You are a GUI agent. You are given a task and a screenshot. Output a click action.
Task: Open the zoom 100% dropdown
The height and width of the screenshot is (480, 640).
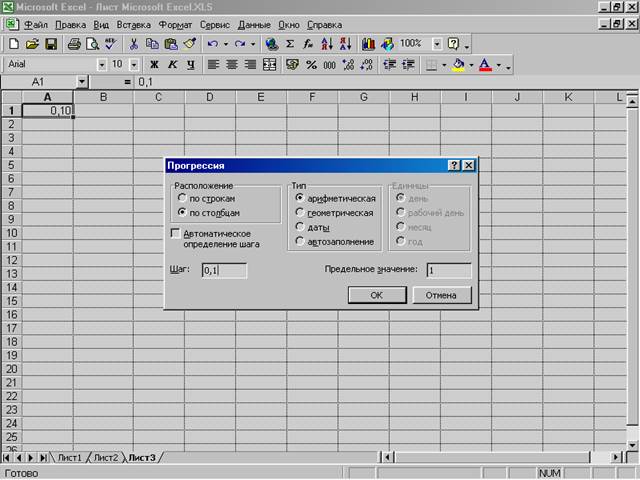(436, 44)
